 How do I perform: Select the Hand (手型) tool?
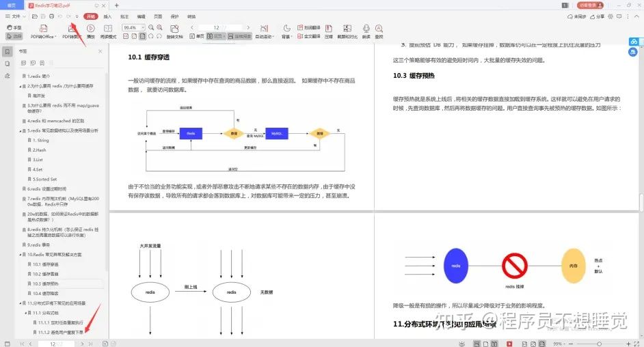click(x=14, y=27)
